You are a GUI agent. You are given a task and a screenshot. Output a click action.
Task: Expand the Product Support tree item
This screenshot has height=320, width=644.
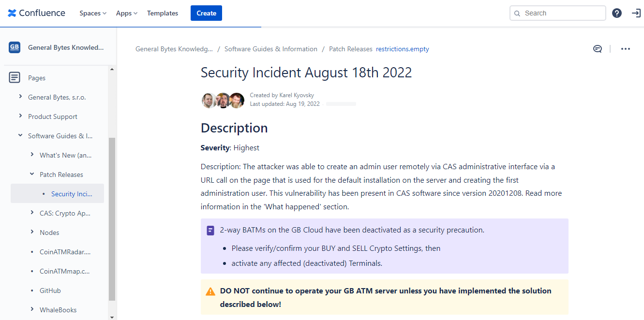[20, 116]
